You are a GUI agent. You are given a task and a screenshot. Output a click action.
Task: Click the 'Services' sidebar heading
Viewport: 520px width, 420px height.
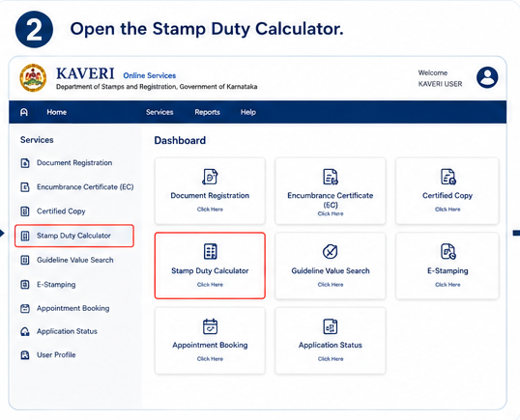click(37, 140)
